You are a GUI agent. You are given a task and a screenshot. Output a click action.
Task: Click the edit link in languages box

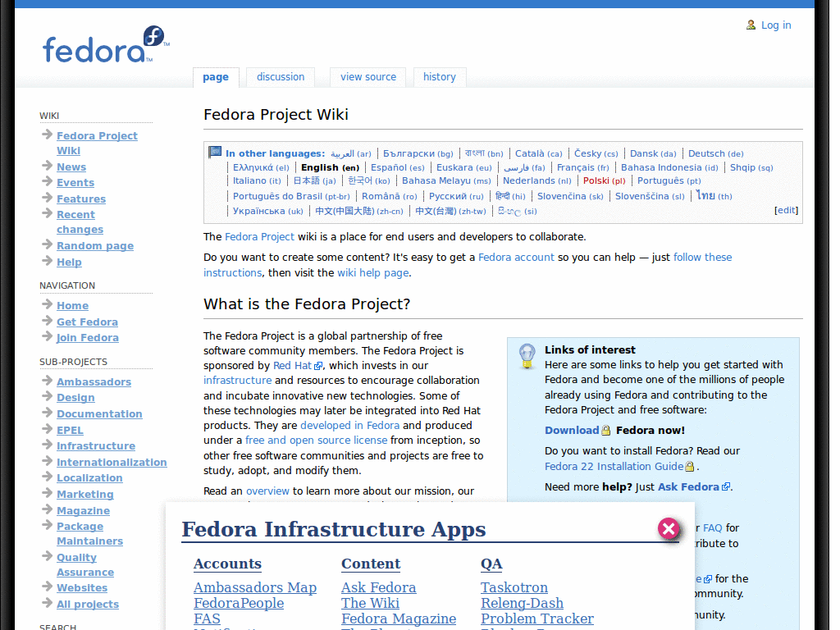point(786,210)
